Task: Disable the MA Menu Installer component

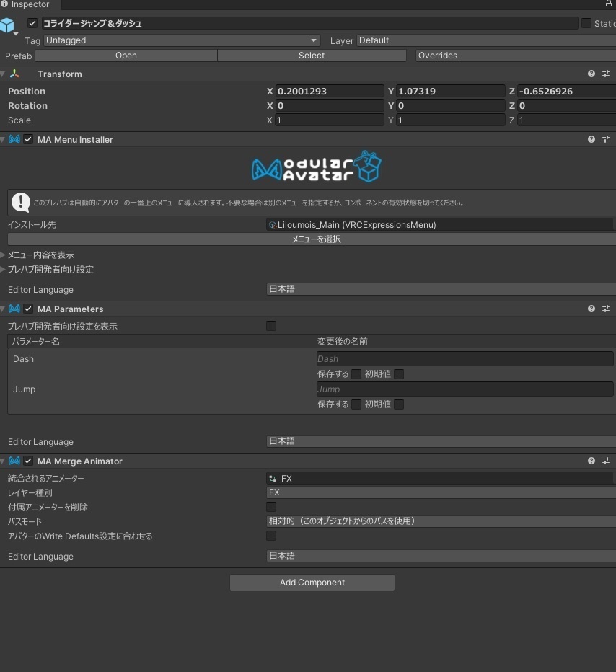Action: pyautogui.click(x=28, y=139)
